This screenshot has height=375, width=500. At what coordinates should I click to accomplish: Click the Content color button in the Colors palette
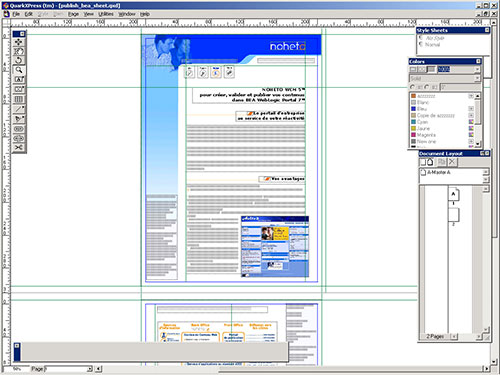(x=422, y=69)
